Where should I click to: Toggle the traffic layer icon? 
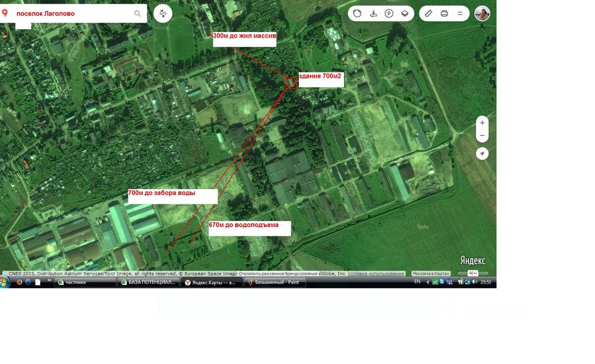(357, 13)
